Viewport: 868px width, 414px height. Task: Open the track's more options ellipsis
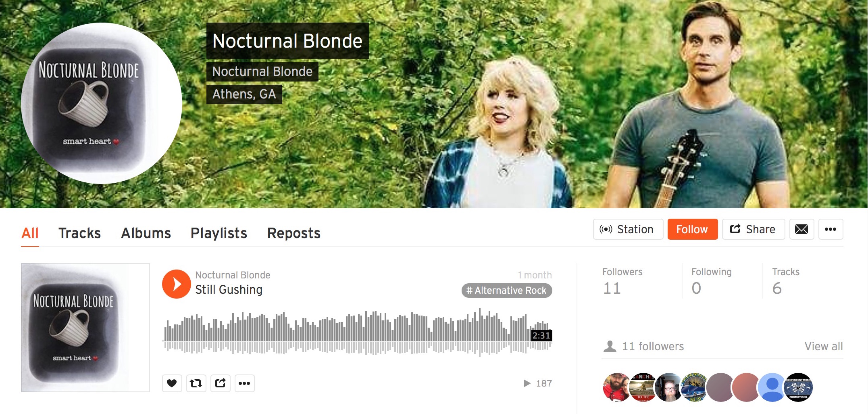[x=244, y=383]
